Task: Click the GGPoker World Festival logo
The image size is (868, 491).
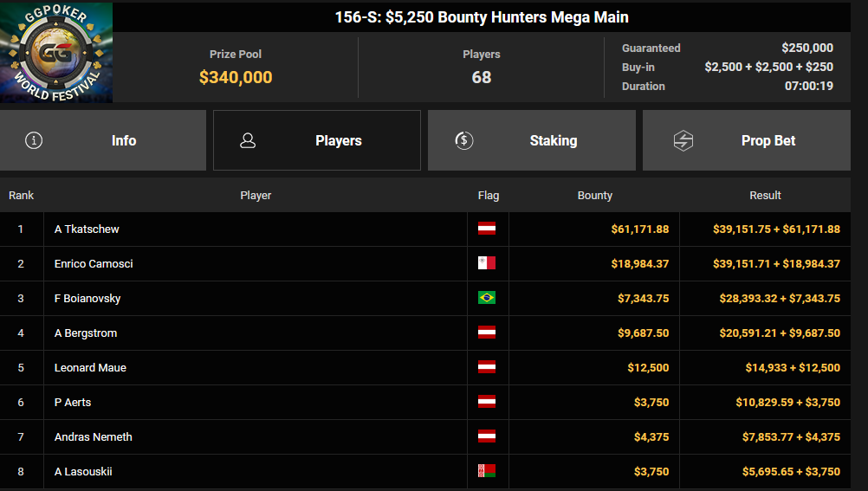Action: point(56,52)
